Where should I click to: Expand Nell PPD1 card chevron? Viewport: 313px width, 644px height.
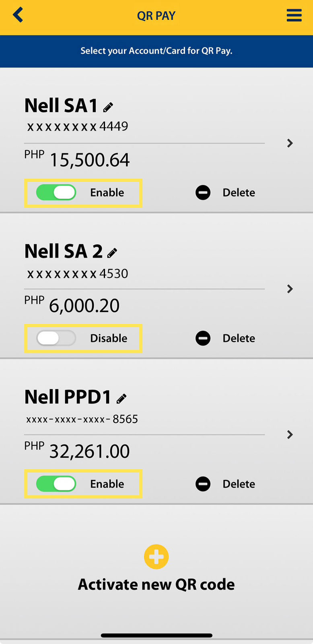tap(290, 435)
